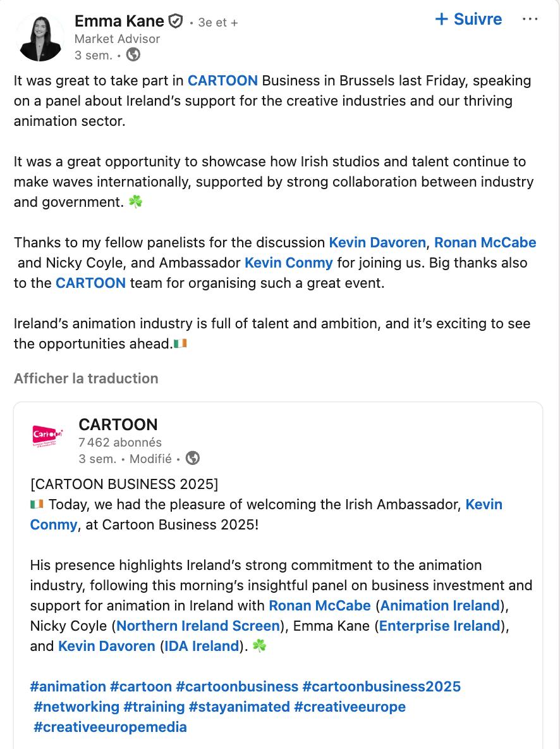Click the globe icon beside Modifié
The height and width of the screenshot is (749, 560).
tap(193, 458)
